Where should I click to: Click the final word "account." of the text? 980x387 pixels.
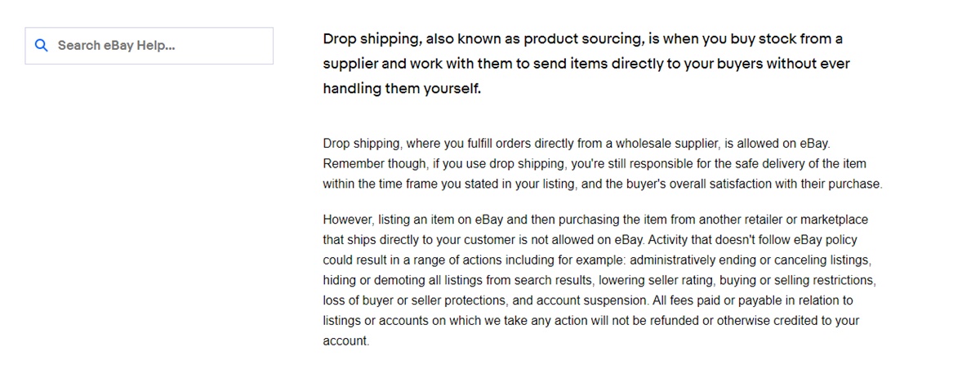346,340
